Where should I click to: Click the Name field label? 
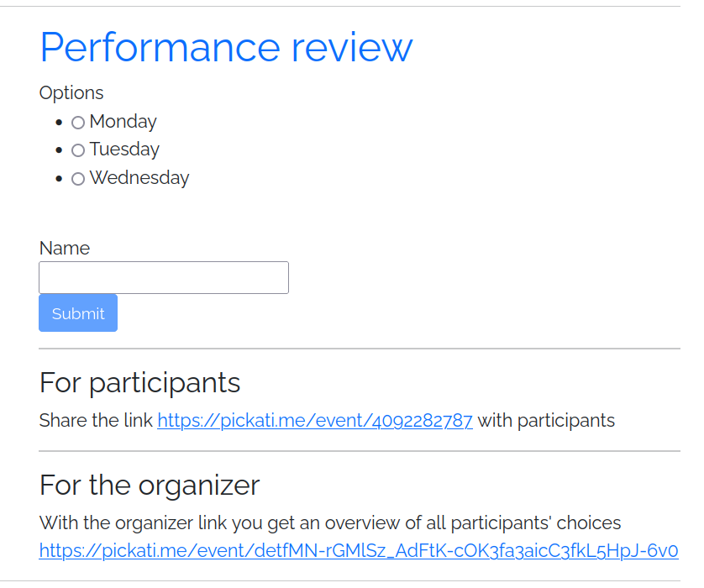click(x=64, y=249)
